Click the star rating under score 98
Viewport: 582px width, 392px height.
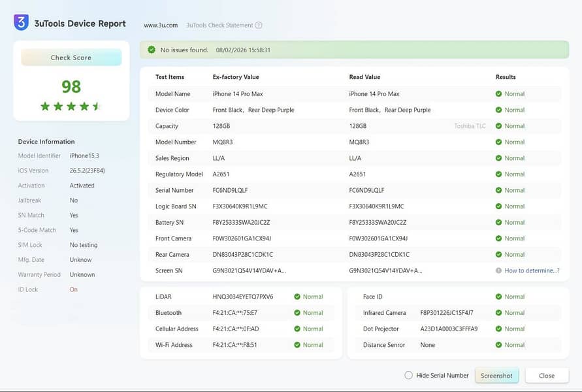coord(71,106)
